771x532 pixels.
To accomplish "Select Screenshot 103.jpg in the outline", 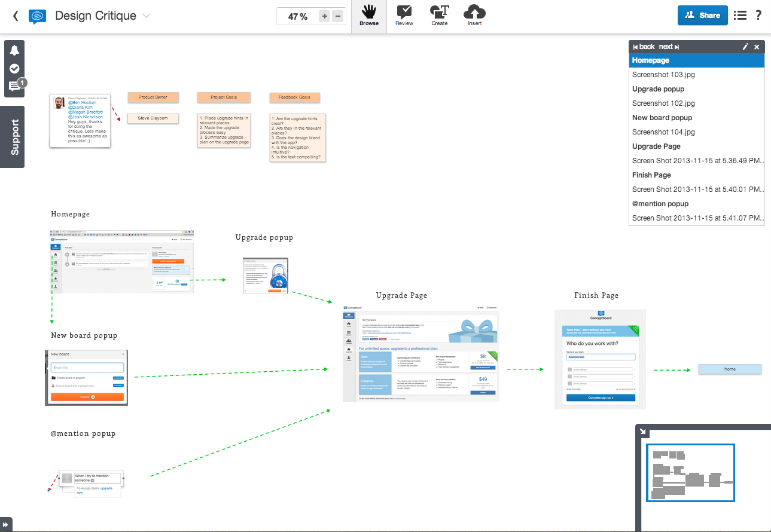I will coord(697,75).
